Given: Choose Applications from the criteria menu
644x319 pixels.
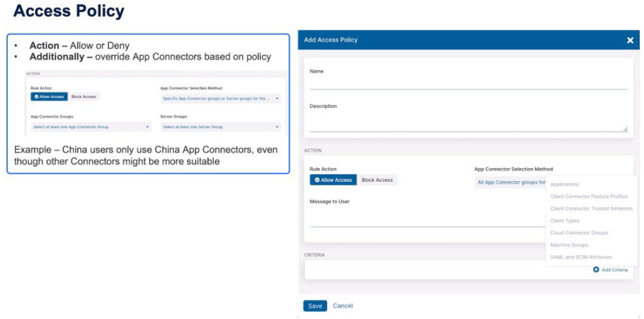Looking at the screenshot, I should [564, 184].
